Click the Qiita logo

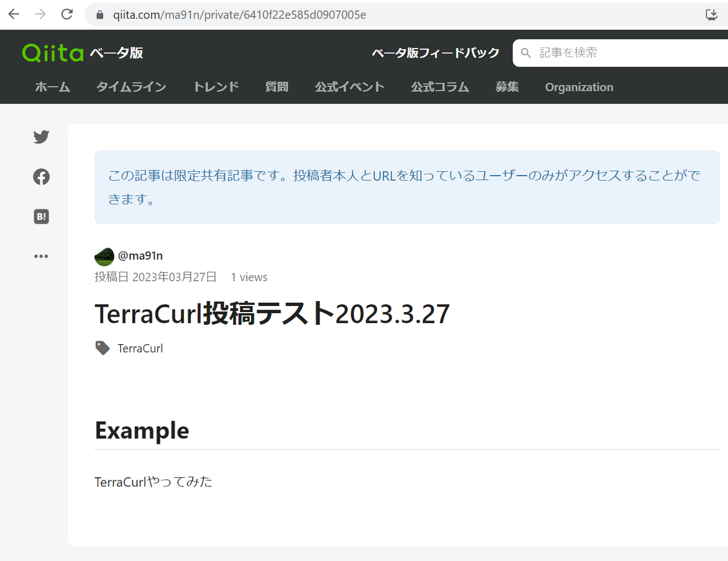[x=53, y=53]
